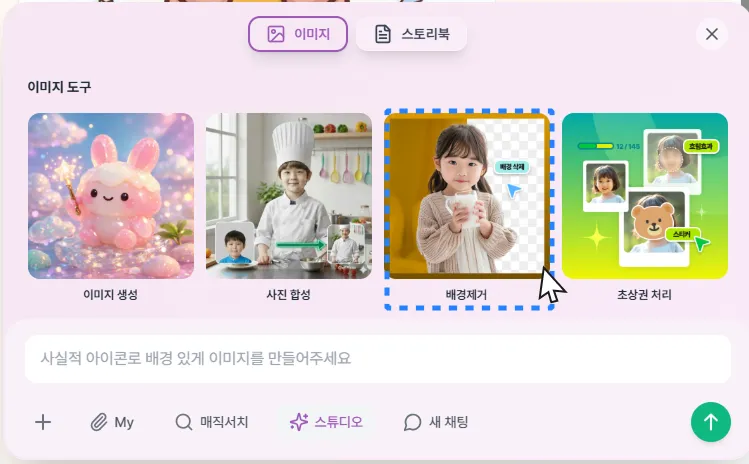Viewport: 749px width, 464px height.
Task: Open the 사진 합성 chef thumbnail
Action: click(x=289, y=196)
